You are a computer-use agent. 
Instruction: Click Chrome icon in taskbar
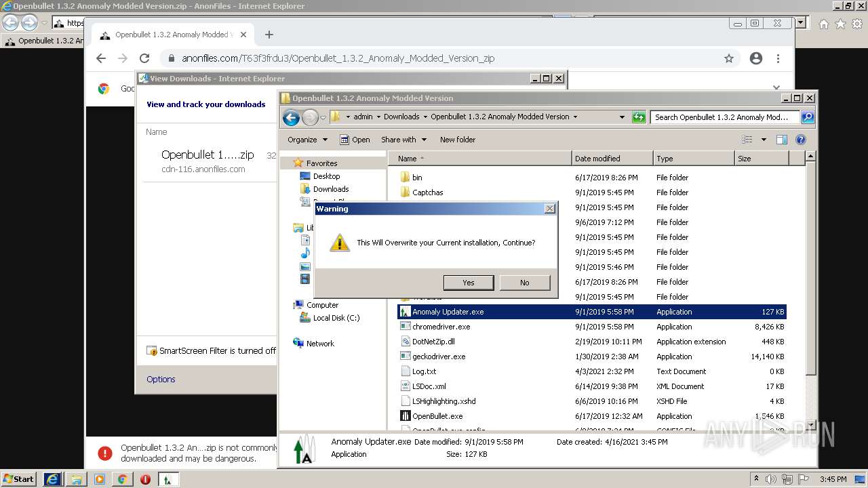122,479
